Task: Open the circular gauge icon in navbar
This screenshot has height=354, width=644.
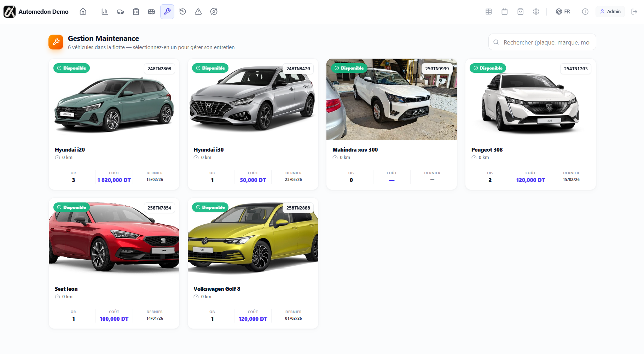Action: pos(214,12)
